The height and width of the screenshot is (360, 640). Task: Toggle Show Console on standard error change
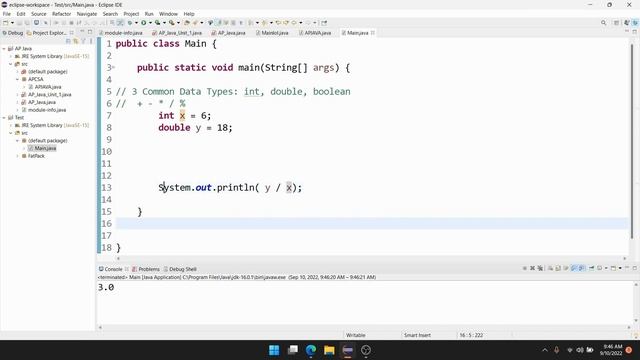point(581,268)
